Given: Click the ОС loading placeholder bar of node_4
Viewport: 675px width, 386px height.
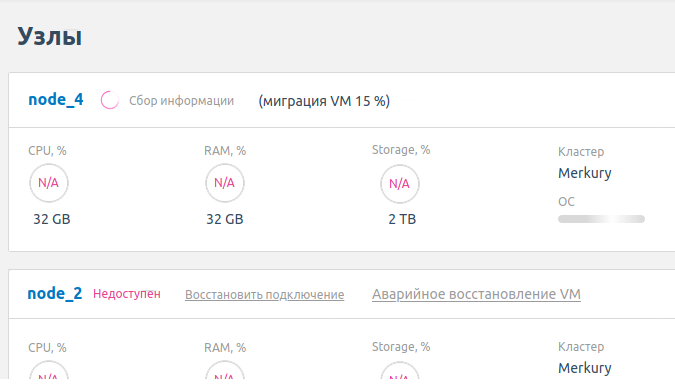Looking at the screenshot, I should click(x=601, y=219).
